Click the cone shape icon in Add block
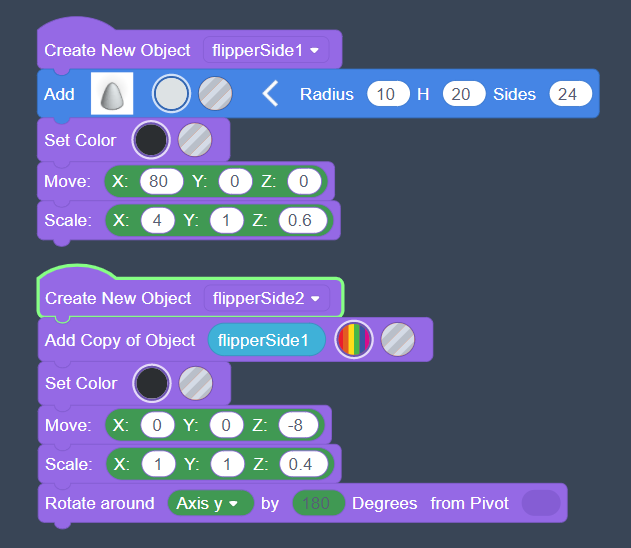 point(112,95)
